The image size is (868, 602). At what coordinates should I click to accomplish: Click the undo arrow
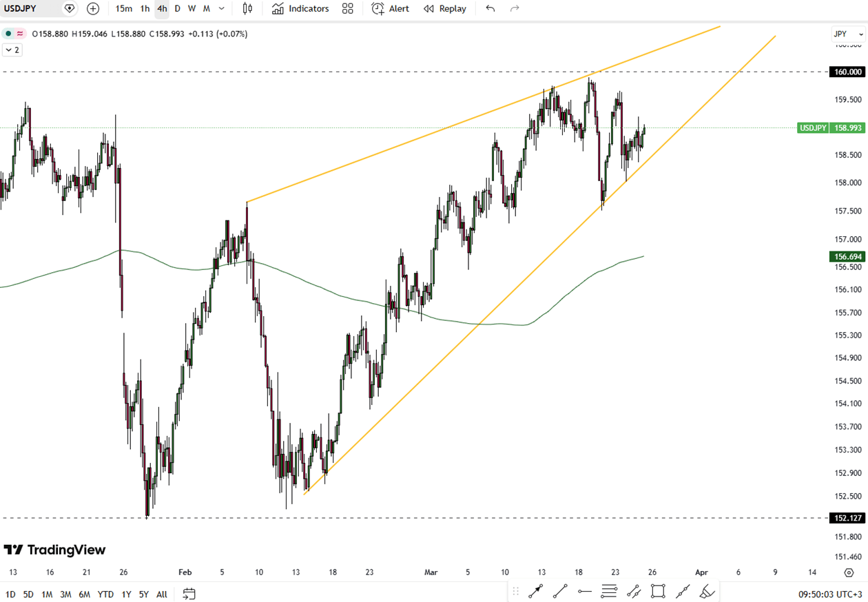click(490, 9)
